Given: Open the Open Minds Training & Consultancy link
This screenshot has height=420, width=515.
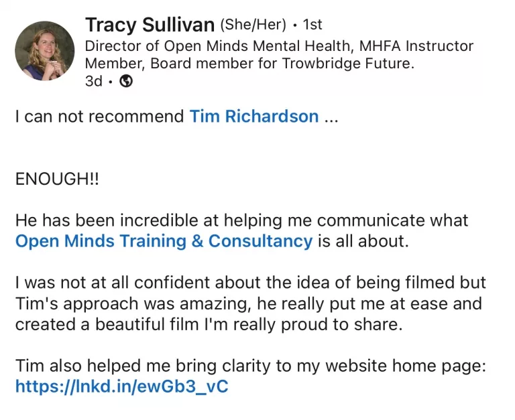Looking at the screenshot, I should coord(164,241).
